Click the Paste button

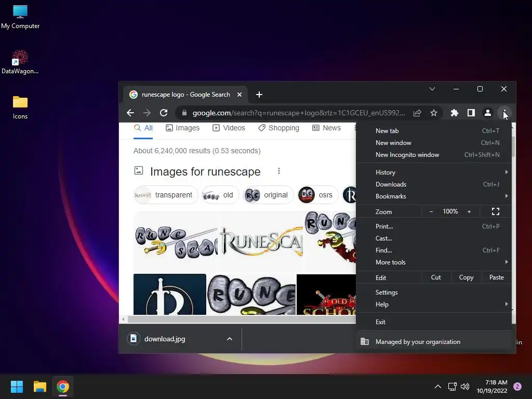click(x=496, y=277)
